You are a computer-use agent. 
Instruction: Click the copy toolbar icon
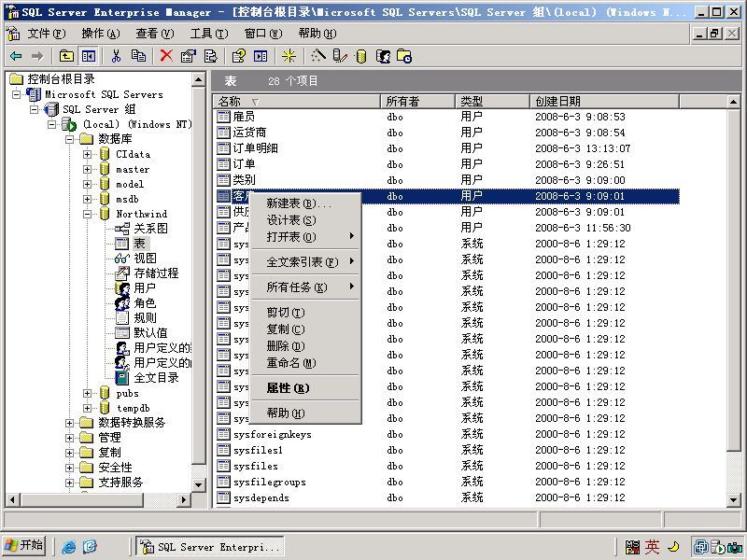(x=138, y=56)
